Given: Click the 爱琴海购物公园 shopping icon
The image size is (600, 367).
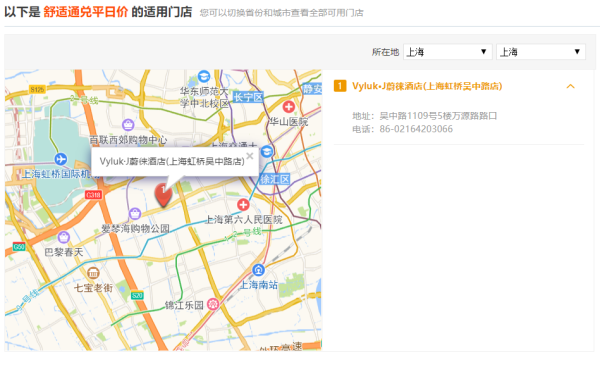Looking at the screenshot, I should tap(135, 213).
